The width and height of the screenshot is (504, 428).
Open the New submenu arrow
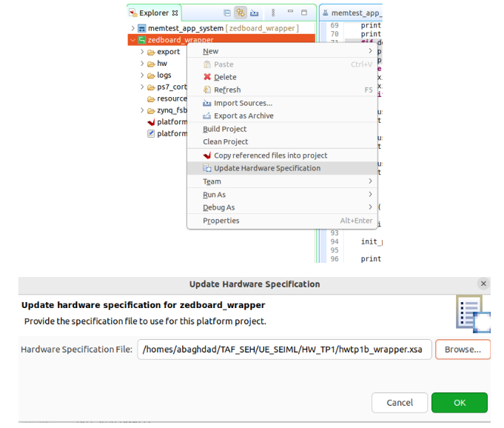[370, 51]
